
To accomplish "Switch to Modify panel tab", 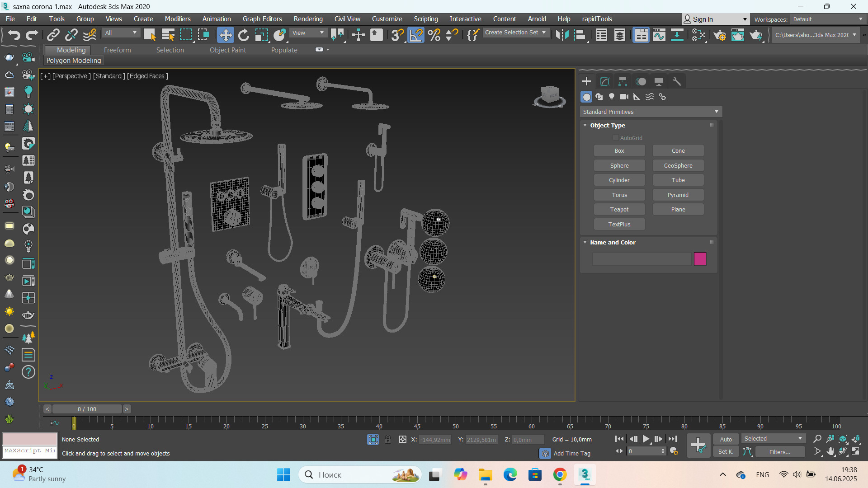I will click(604, 81).
